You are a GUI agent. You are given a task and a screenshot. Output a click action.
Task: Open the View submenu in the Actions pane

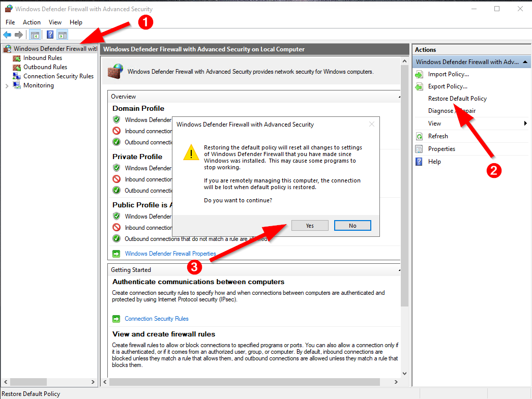[x=434, y=124]
